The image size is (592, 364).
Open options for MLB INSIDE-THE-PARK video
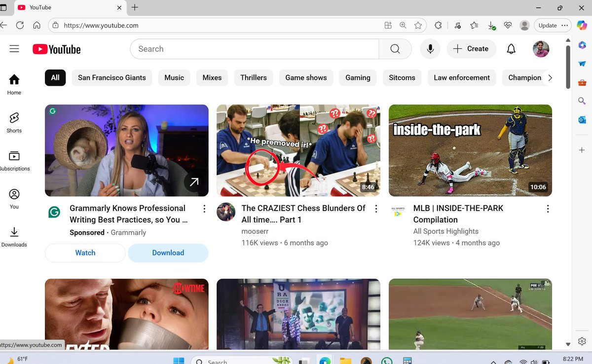tap(548, 209)
